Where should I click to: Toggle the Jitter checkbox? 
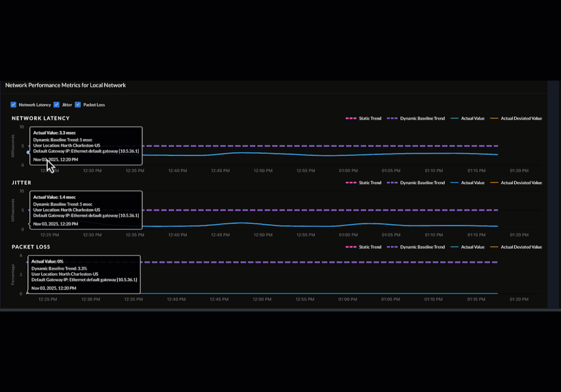[57, 104]
